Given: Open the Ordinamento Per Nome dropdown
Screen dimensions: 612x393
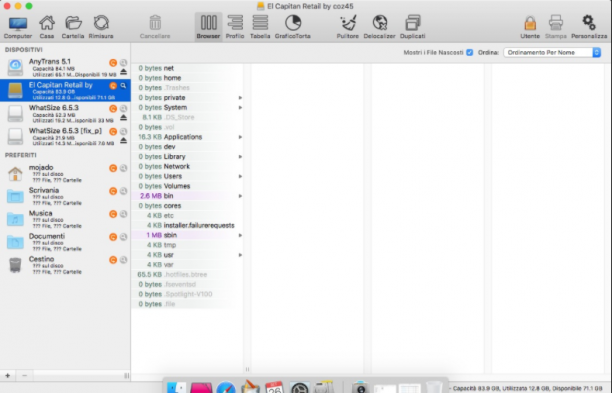Looking at the screenshot, I should (552, 52).
